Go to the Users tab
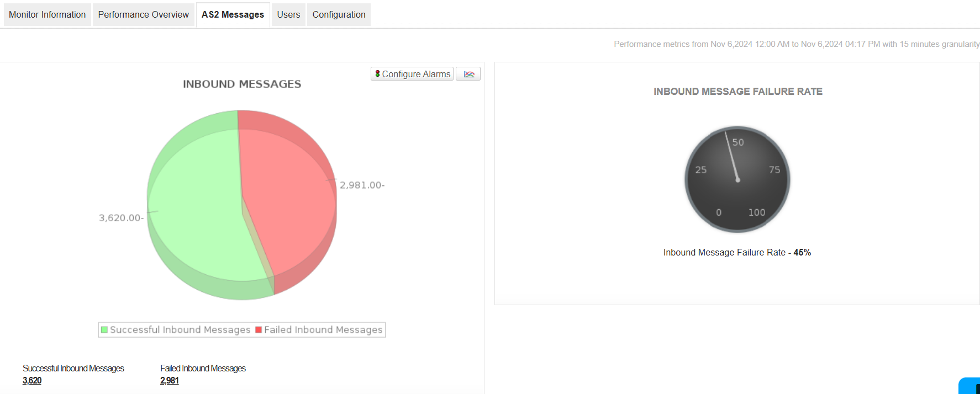 tap(288, 14)
